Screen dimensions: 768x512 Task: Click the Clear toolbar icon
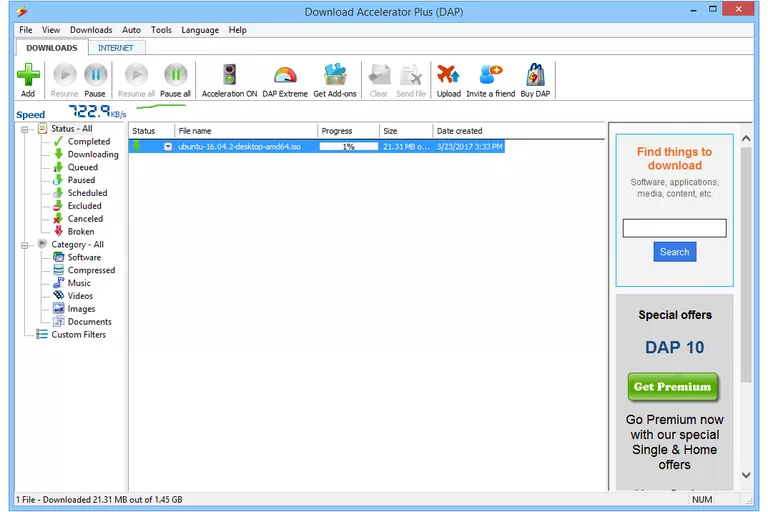pyautogui.click(x=379, y=75)
